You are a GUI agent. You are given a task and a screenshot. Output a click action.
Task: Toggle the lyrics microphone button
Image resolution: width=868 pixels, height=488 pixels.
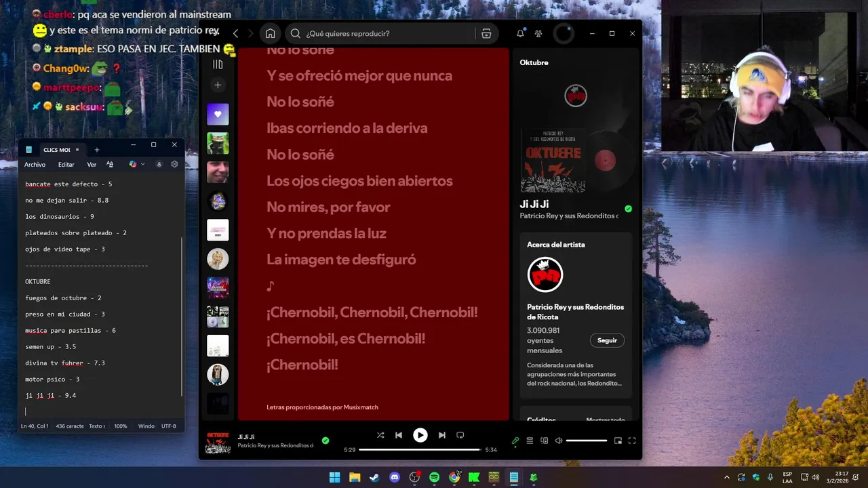(x=515, y=441)
